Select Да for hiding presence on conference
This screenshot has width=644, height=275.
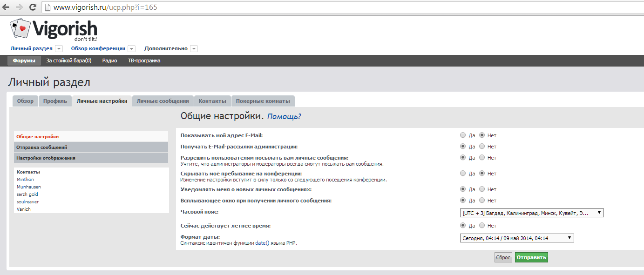coord(462,174)
